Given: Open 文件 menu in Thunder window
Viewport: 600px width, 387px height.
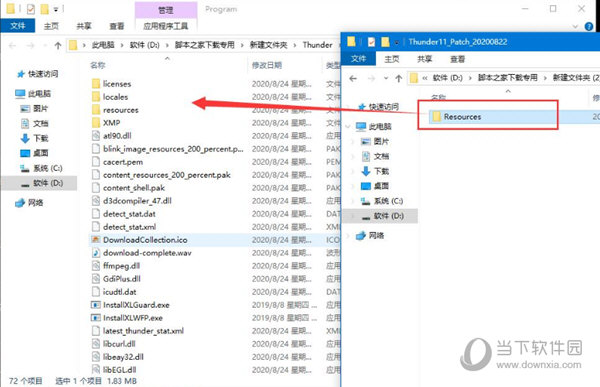Looking at the screenshot, I should [18, 26].
